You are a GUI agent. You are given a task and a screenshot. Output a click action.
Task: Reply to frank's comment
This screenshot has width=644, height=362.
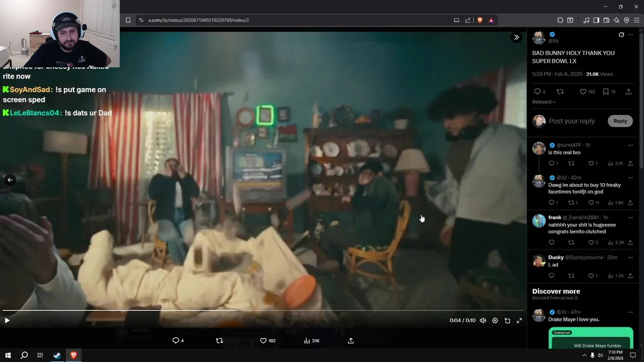(551, 242)
